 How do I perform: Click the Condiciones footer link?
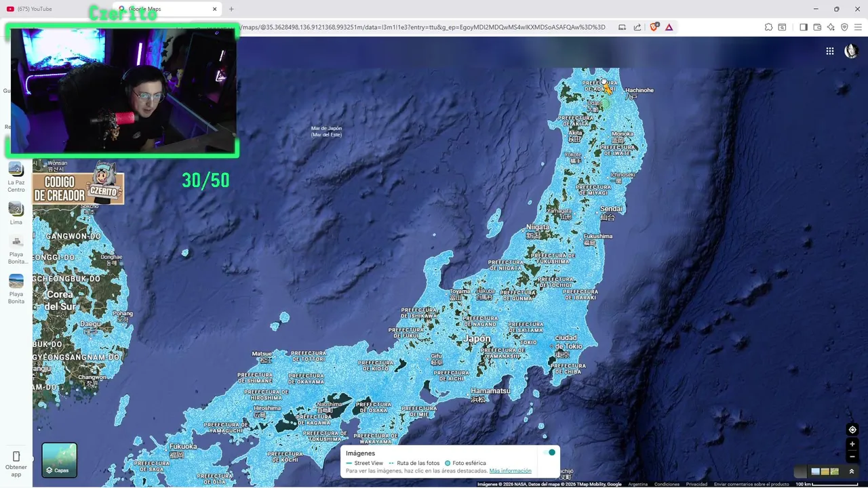click(x=667, y=484)
